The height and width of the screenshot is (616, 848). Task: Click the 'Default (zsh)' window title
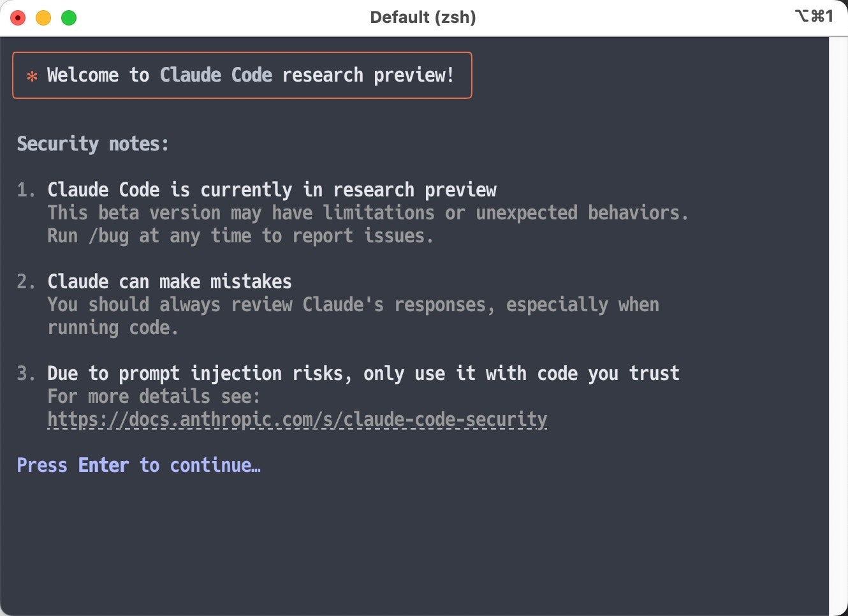[x=423, y=17]
